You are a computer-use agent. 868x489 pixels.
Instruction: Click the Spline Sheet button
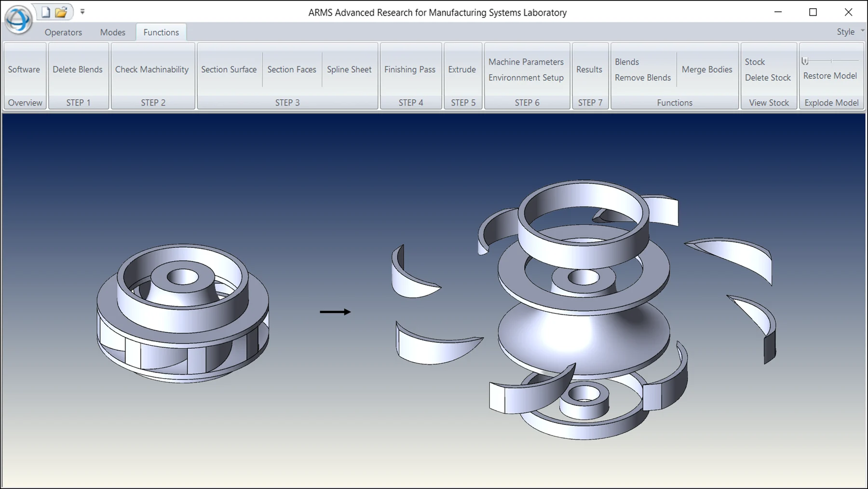pos(349,69)
